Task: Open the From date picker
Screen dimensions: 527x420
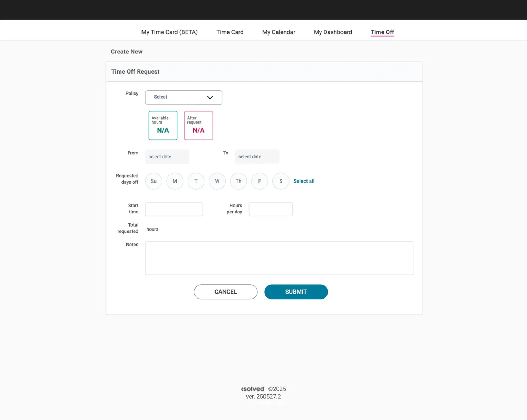Action: point(167,157)
